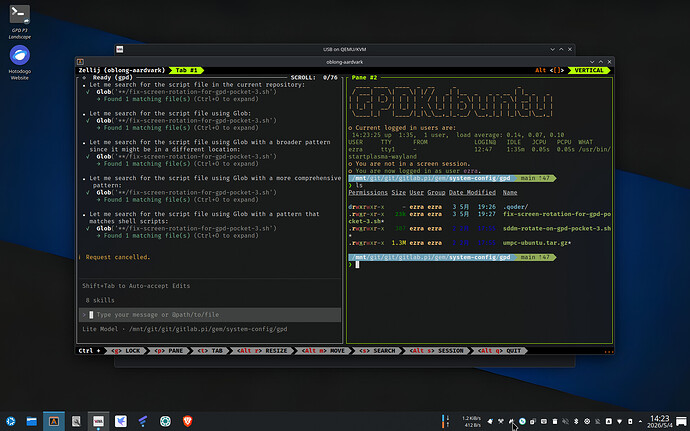Screen dimensions: 690x431
Task: Click the 'Ready (gpd)' pane title
Action: [x=113, y=77]
